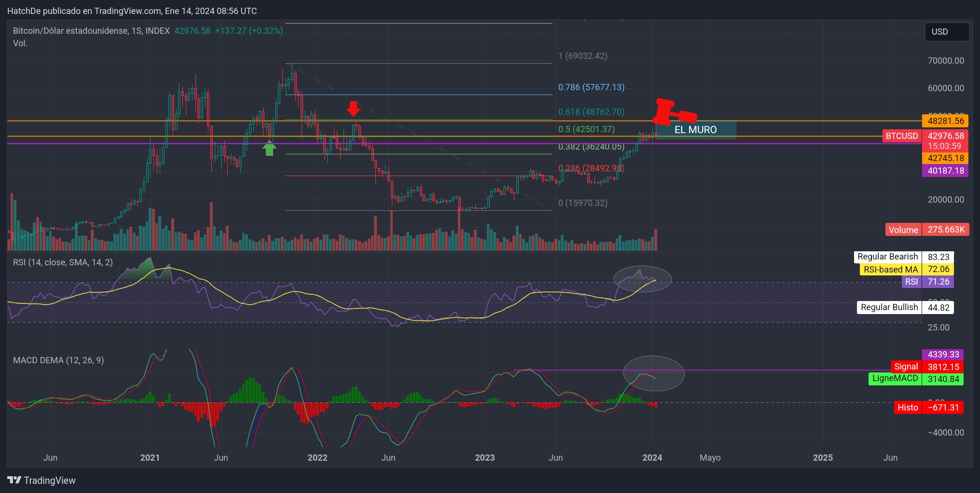Click the orange 48281.56 price line label
Image resolution: width=980 pixels, height=493 pixels.
point(945,121)
